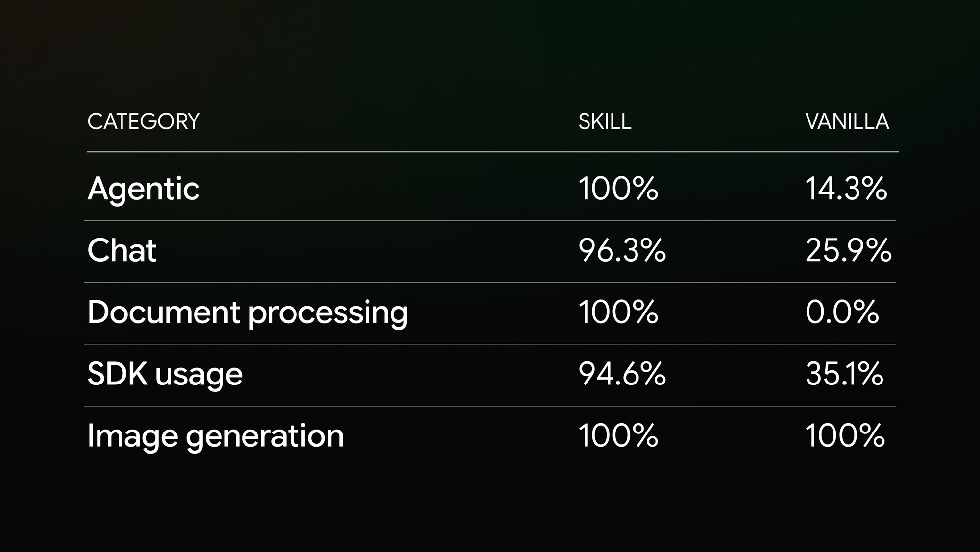The height and width of the screenshot is (552, 980).
Task: Click Image generation Skill value 100%
Action: (x=618, y=435)
